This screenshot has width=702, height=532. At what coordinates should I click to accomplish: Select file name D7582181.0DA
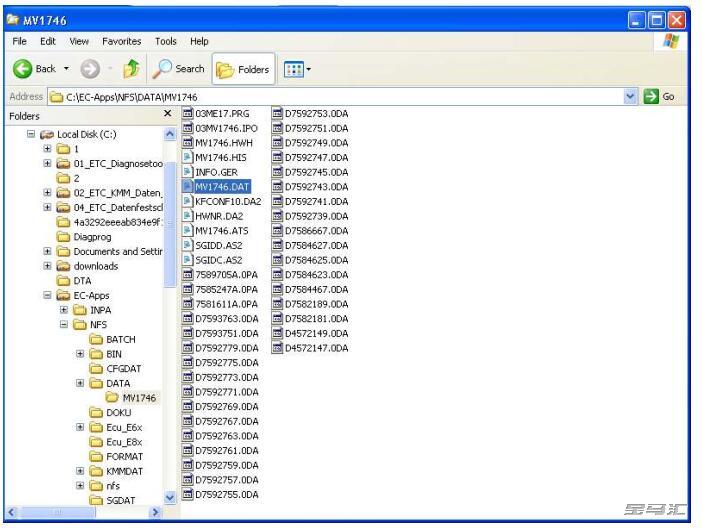click(x=317, y=318)
